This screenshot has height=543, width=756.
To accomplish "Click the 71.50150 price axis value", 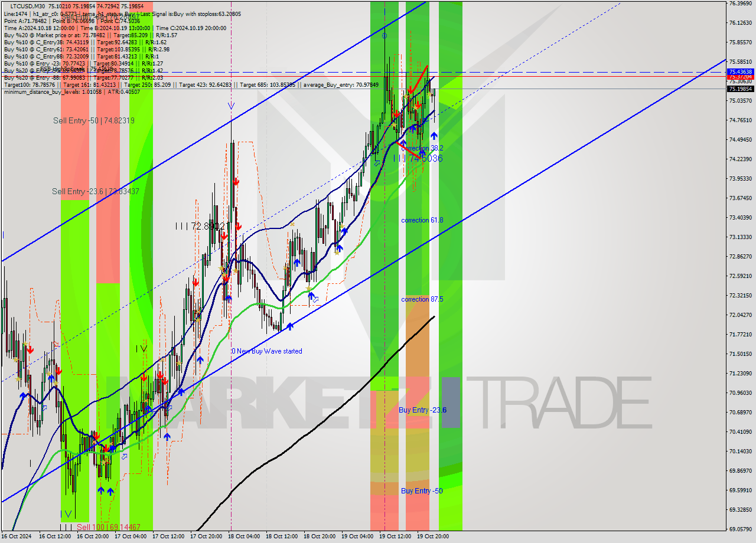I will click(x=740, y=354).
